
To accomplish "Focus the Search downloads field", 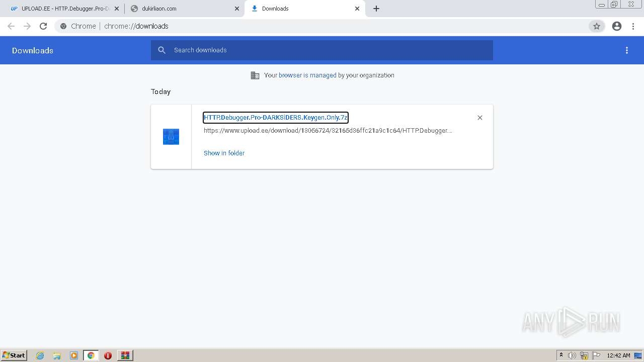I will tap(322, 50).
